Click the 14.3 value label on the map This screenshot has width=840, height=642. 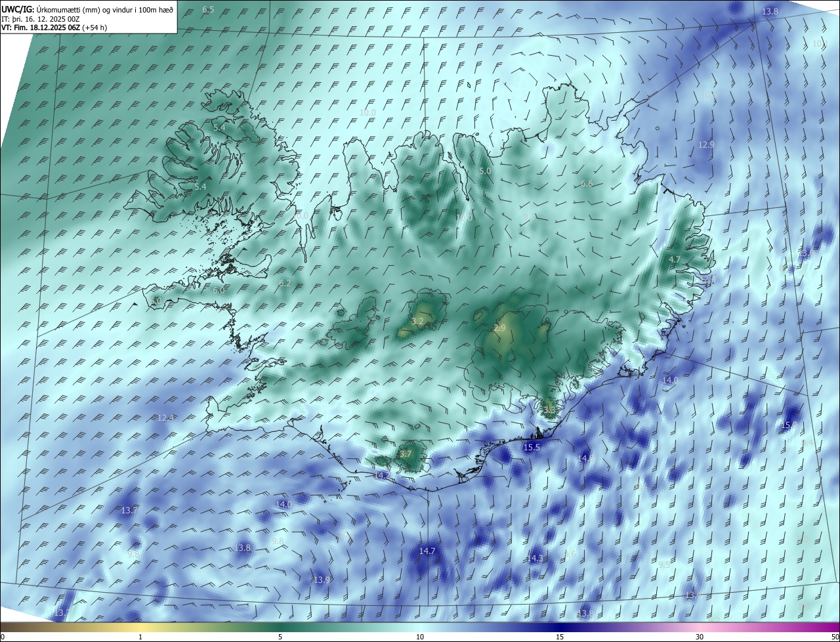coord(535,559)
